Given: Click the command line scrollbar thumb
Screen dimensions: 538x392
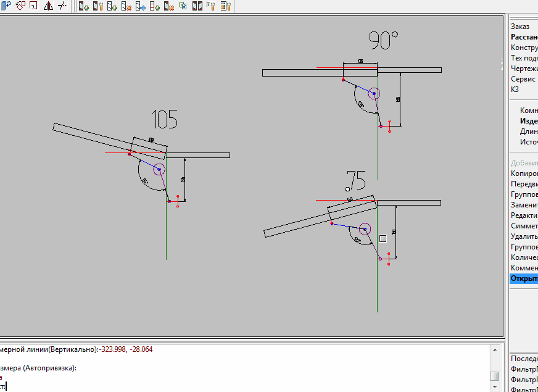Looking at the screenshot, I should 494,377.
